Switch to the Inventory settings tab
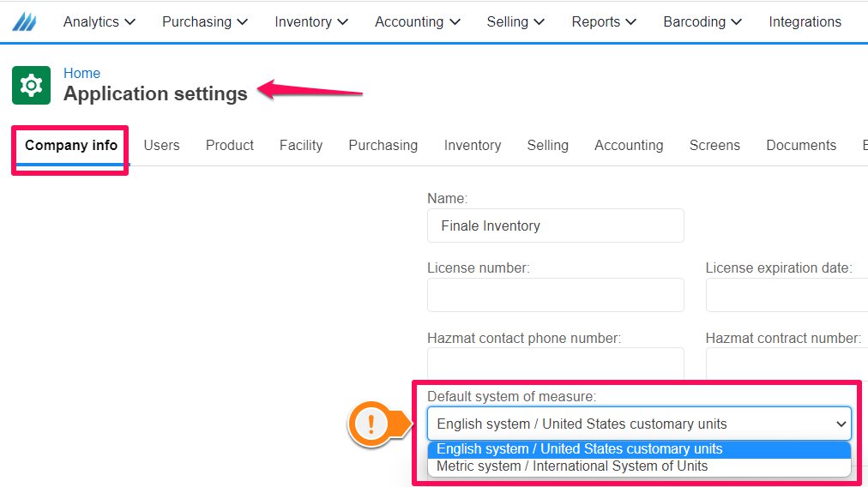 [473, 146]
